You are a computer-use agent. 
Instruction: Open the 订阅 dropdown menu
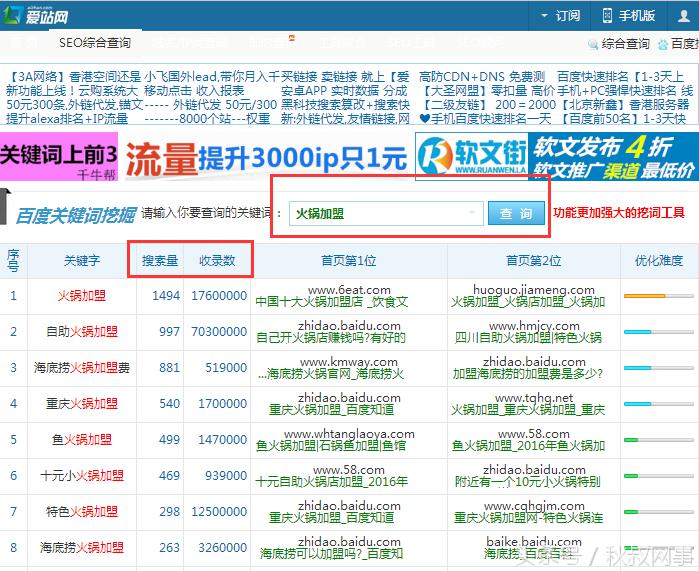click(560, 16)
